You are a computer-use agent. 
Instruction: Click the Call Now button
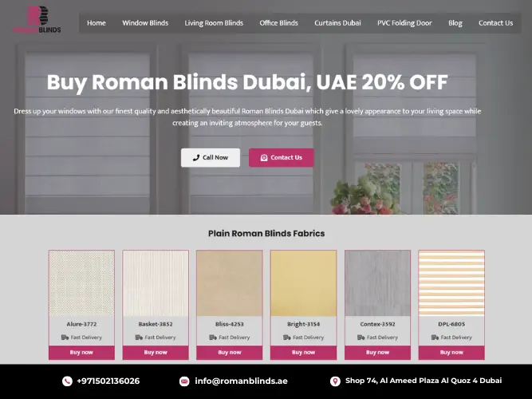(x=211, y=157)
